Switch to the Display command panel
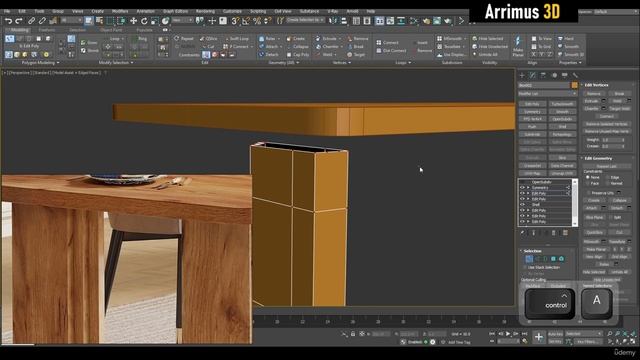Image resolution: width=640 pixels, height=360 pixels. [564, 75]
